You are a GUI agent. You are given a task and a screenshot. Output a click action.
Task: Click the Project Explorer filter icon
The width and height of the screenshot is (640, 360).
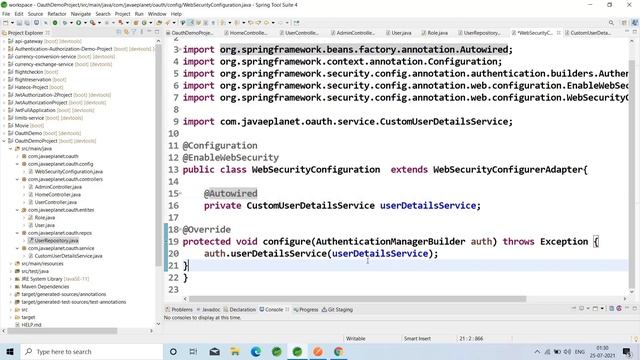pyautogui.click(x=134, y=32)
